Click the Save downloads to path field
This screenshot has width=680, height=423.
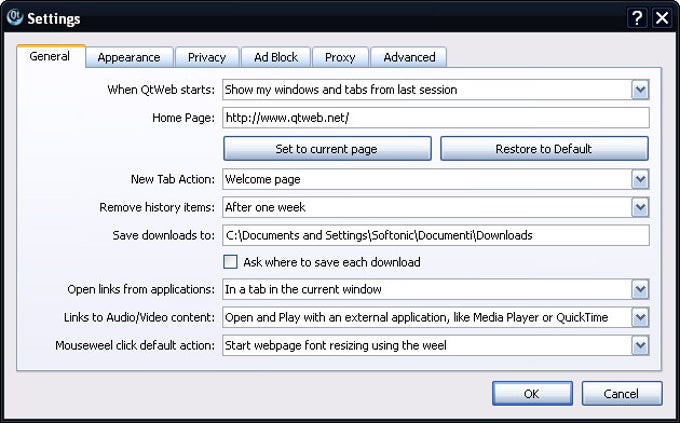click(x=436, y=235)
